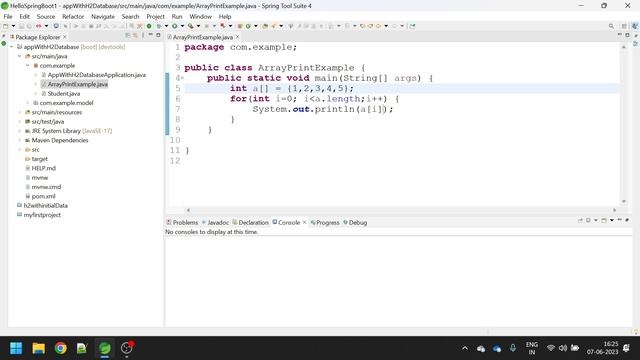This screenshot has width=640, height=360.
Task: Open Package Explorer View Menu icon
Action: click(143, 36)
